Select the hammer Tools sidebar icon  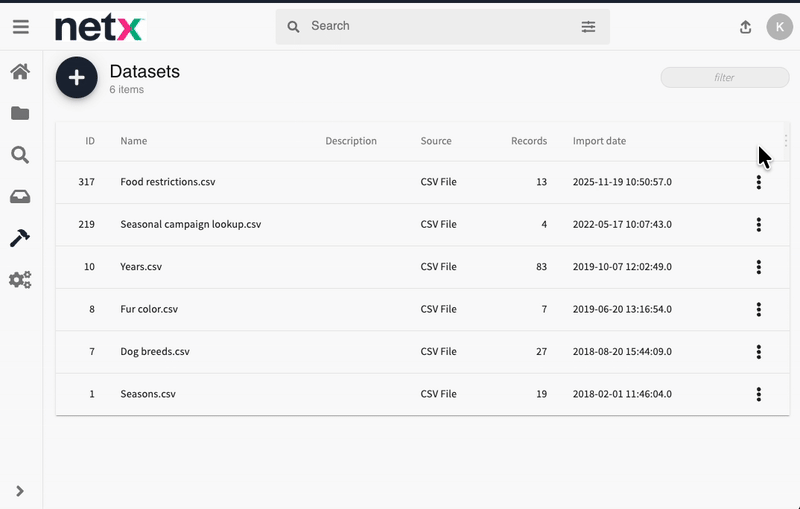(x=20, y=238)
